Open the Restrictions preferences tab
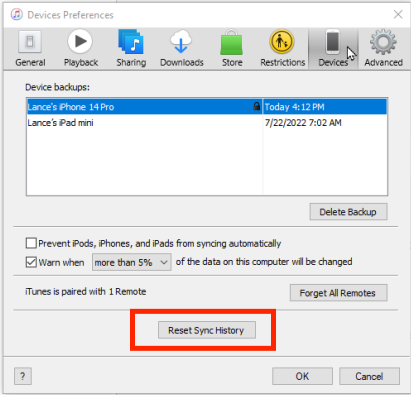The image size is (411, 395). coord(282,49)
